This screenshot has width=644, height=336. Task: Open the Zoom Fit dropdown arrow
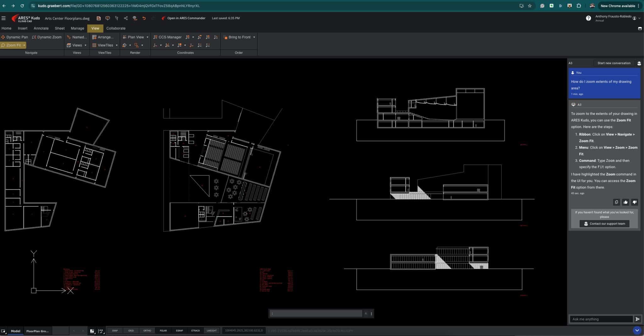coord(25,45)
